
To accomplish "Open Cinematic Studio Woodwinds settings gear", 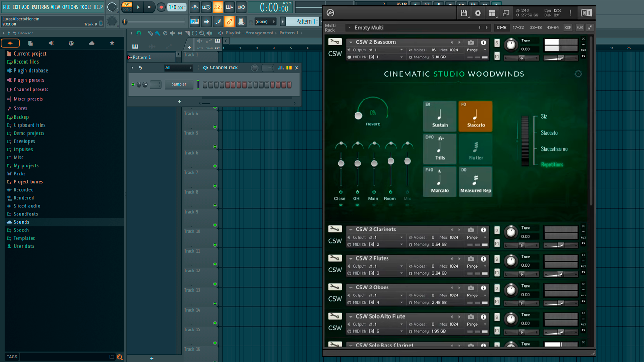I will (578, 74).
